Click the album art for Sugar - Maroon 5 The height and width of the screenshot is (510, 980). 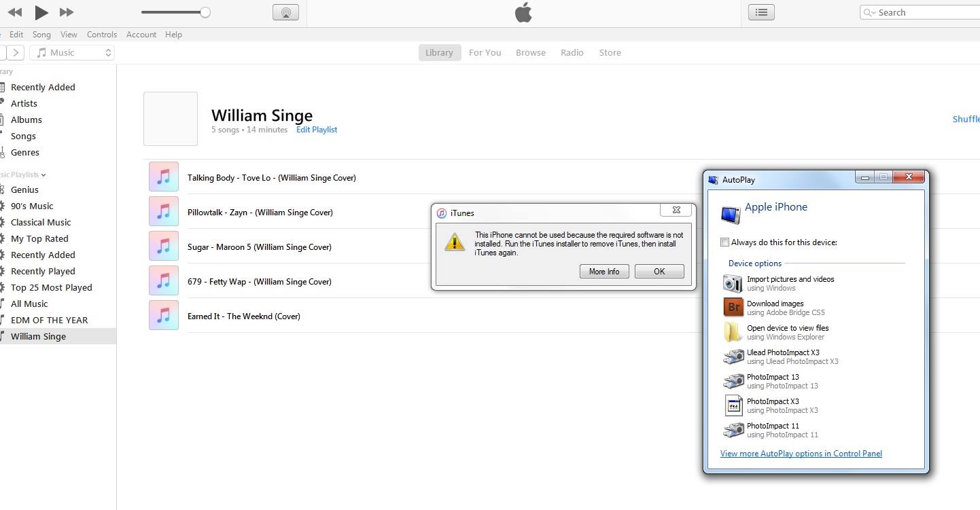(x=164, y=247)
